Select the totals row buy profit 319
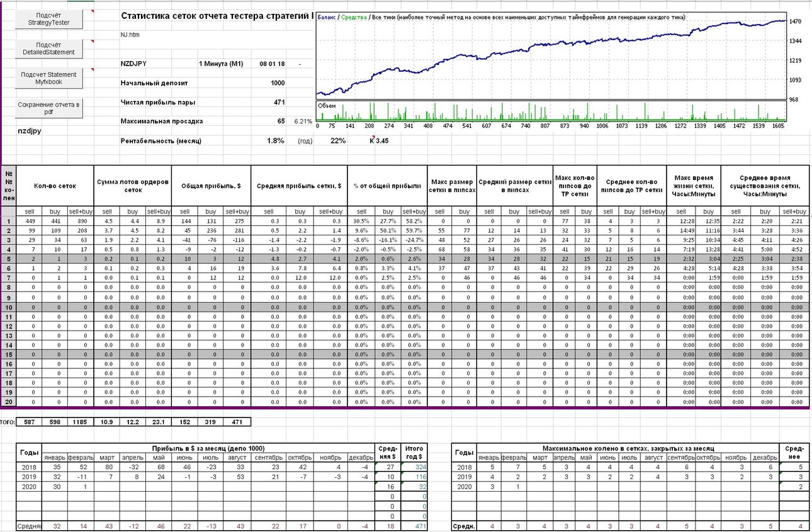This screenshot has width=812, height=532. pos(211,422)
